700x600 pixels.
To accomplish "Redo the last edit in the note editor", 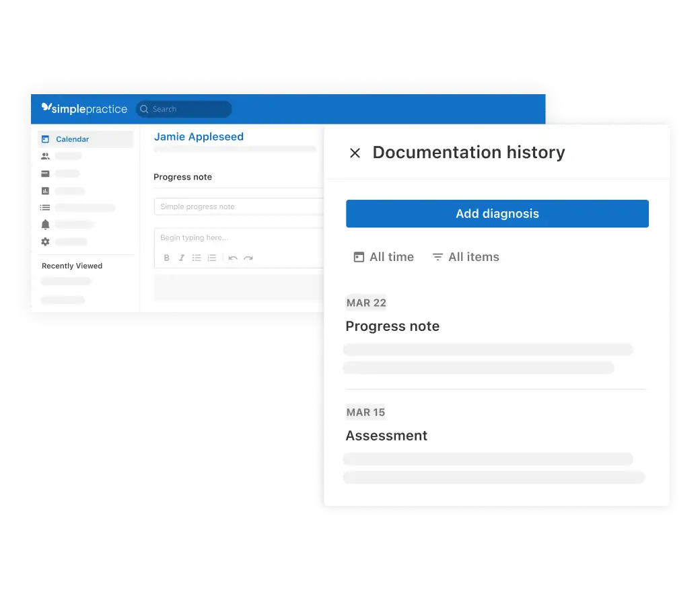I will (248, 258).
